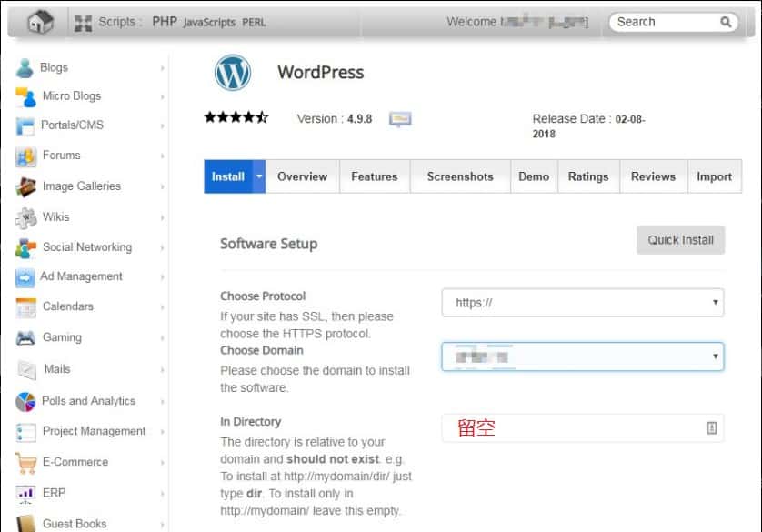Open the Choose Domain dropdown
The width and height of the screenshot is (762, 532).
[583, 356]
